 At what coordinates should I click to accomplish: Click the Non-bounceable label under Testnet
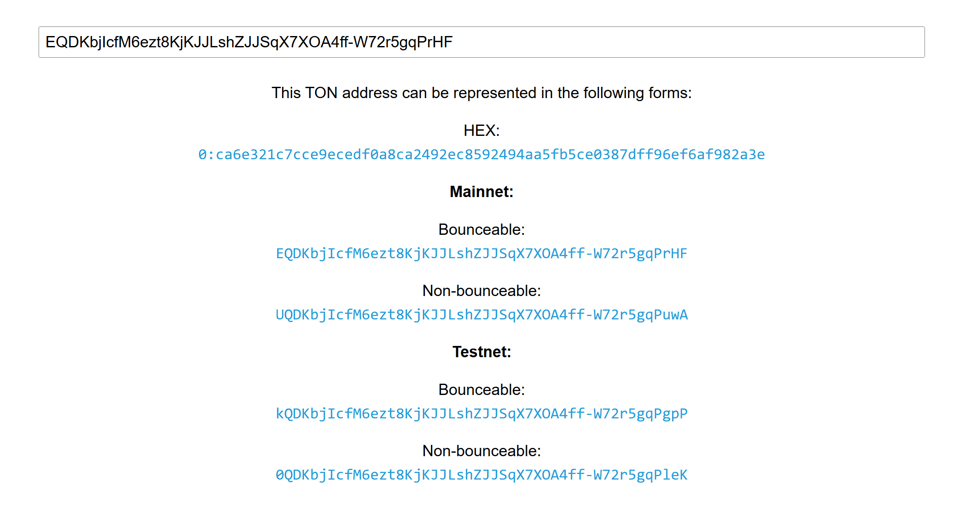tap(482, 451)
